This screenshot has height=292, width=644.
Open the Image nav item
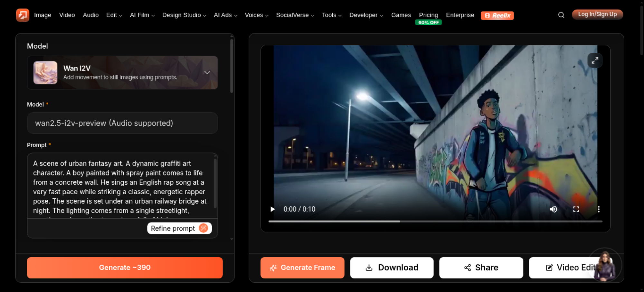(43, 15)
